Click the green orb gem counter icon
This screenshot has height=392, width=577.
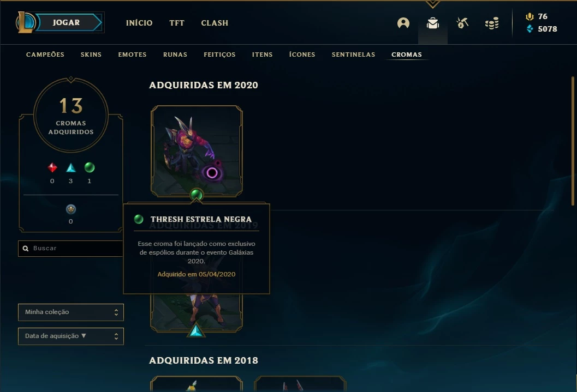[90, 167]
